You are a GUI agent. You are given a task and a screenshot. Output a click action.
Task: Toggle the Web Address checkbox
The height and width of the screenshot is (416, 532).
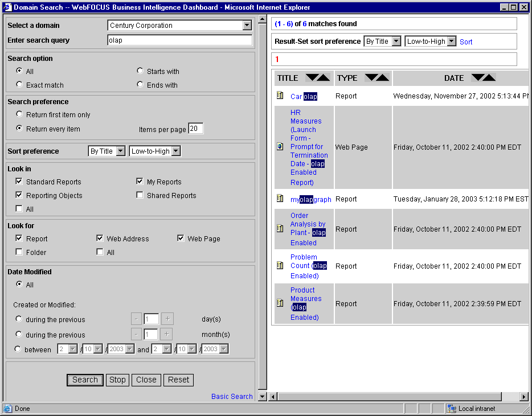pos(100,238)
